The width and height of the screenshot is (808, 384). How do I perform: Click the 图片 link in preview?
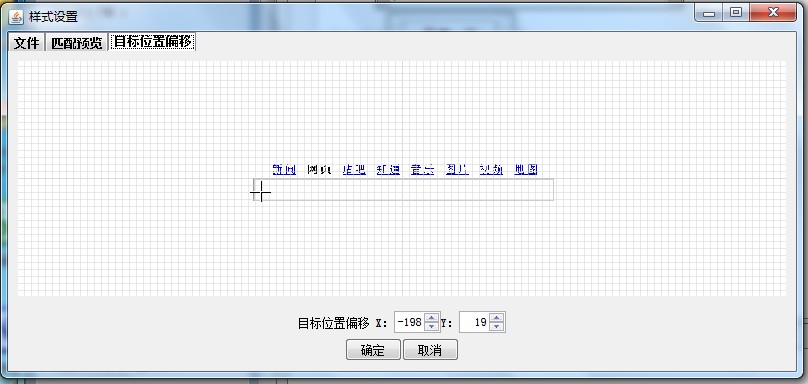tap(457, 169)
